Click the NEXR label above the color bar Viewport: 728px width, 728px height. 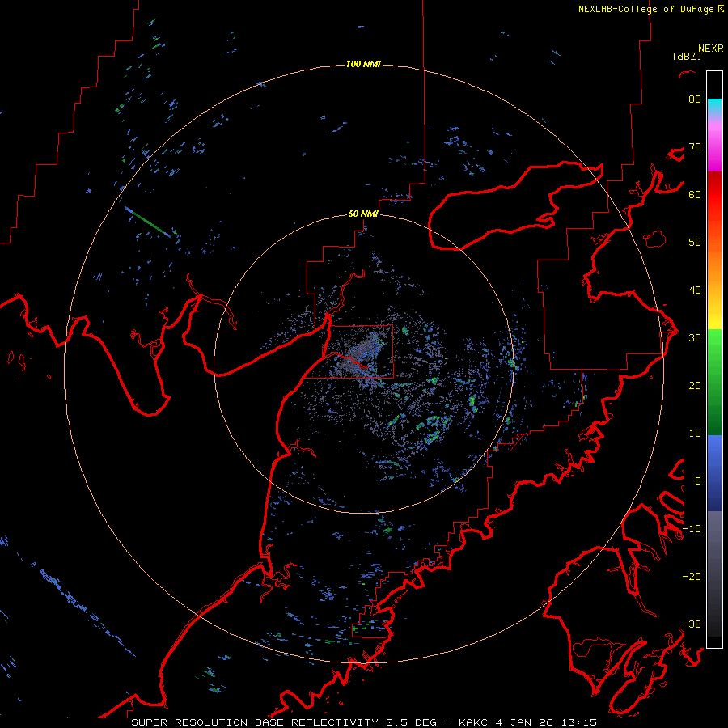711,49
